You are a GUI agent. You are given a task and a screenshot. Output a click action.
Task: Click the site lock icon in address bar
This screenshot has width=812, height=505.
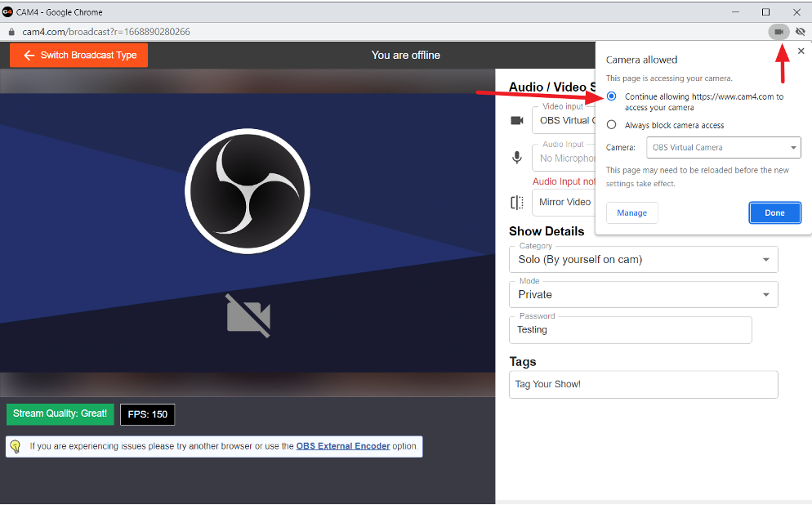click(11, 32)
